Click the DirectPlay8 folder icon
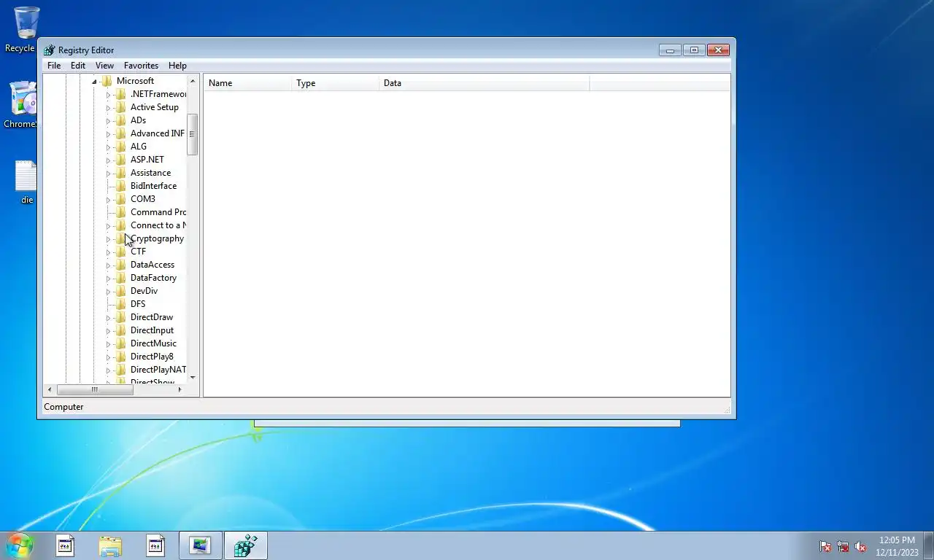 121,357
